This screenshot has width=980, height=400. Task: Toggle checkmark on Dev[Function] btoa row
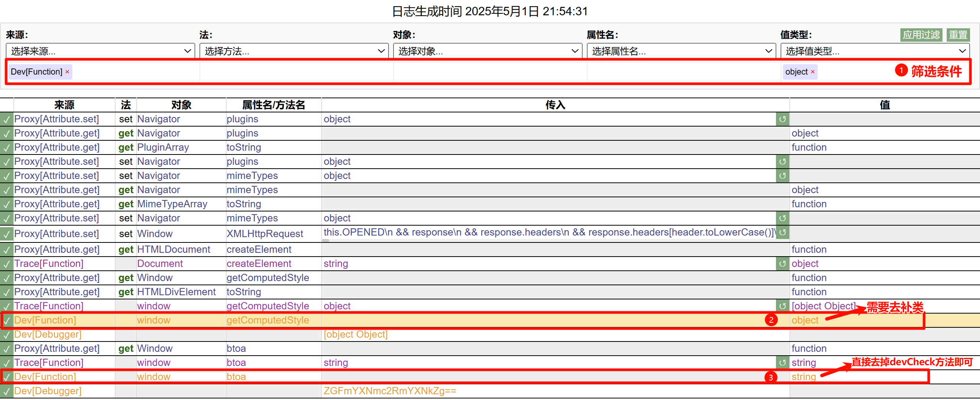pos(7,377)
